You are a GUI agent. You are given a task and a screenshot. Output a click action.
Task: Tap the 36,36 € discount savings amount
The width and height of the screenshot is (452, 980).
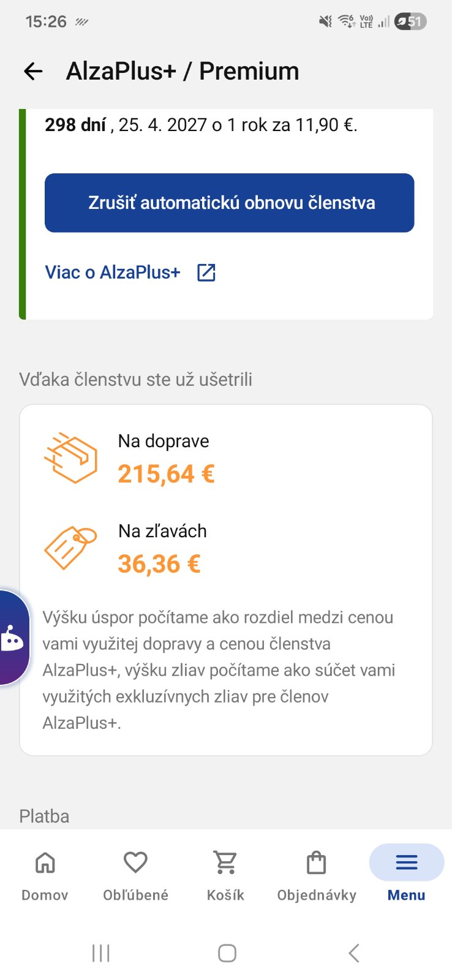coord(159,564)
